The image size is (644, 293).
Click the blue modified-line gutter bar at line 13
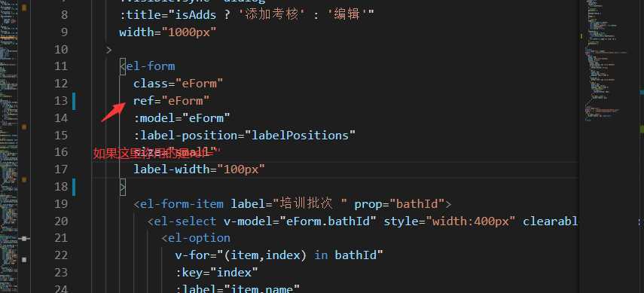point(74,101)
